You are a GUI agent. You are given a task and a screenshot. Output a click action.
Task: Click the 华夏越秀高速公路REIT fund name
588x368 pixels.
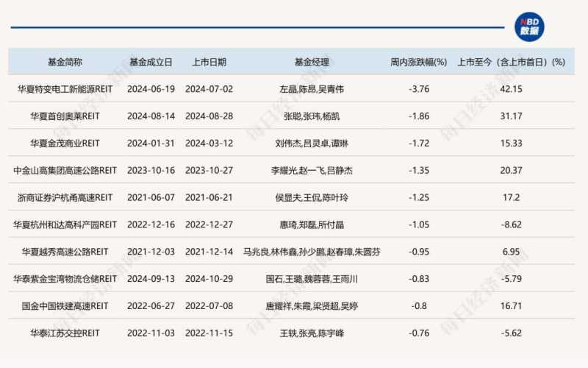coord(65,252)
